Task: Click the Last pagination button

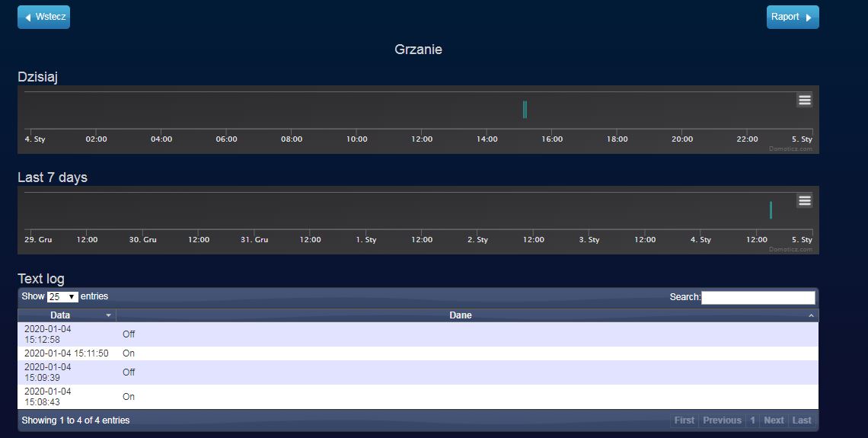Action: point(802,420)
